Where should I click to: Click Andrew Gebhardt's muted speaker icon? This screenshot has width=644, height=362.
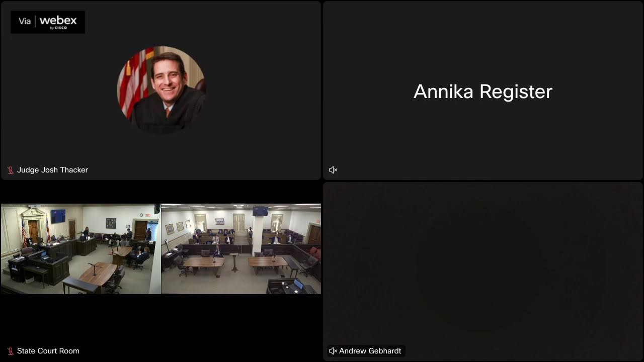point(333,351)
